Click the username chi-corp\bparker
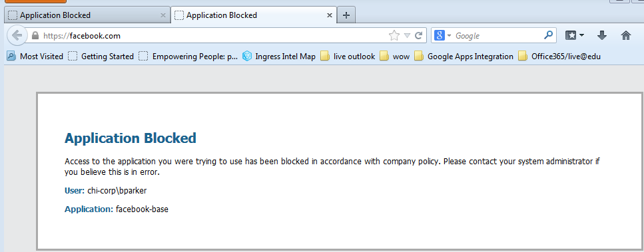644x252 pixels. [117, 191]
